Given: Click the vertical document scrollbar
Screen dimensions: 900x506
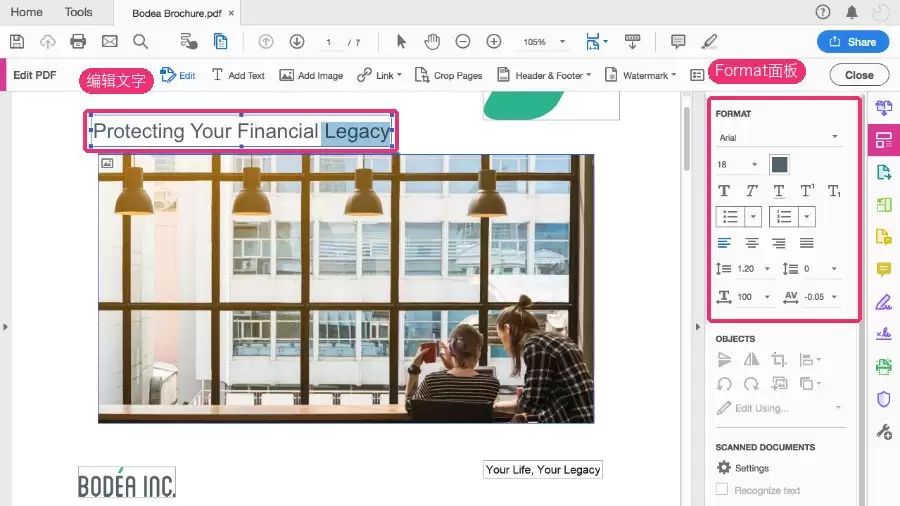Looking at the screenshot, I should coord(686,139).
